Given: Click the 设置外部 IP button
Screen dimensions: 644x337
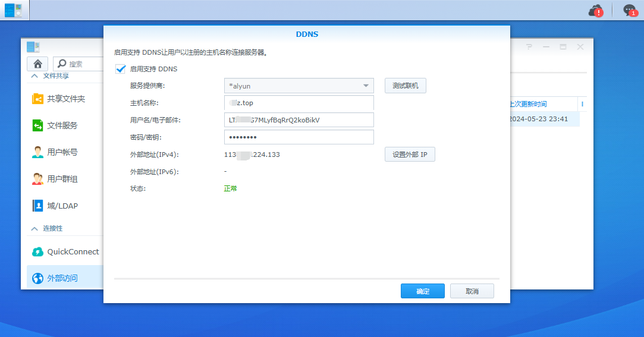Looking at the screenshot, I should [410, 155].
